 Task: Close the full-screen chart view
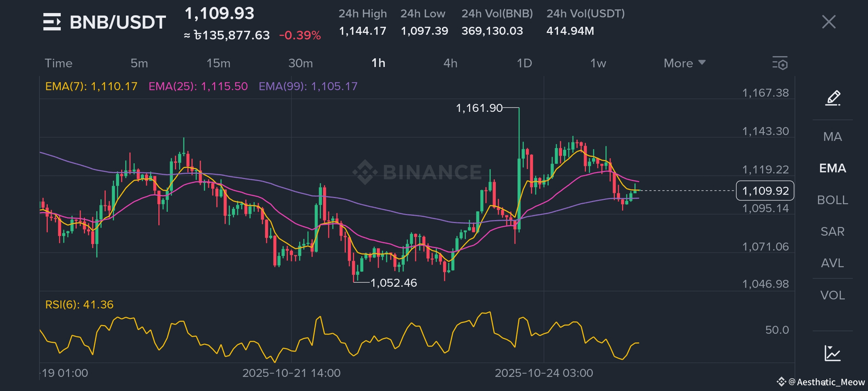click(x=829, y=22)
